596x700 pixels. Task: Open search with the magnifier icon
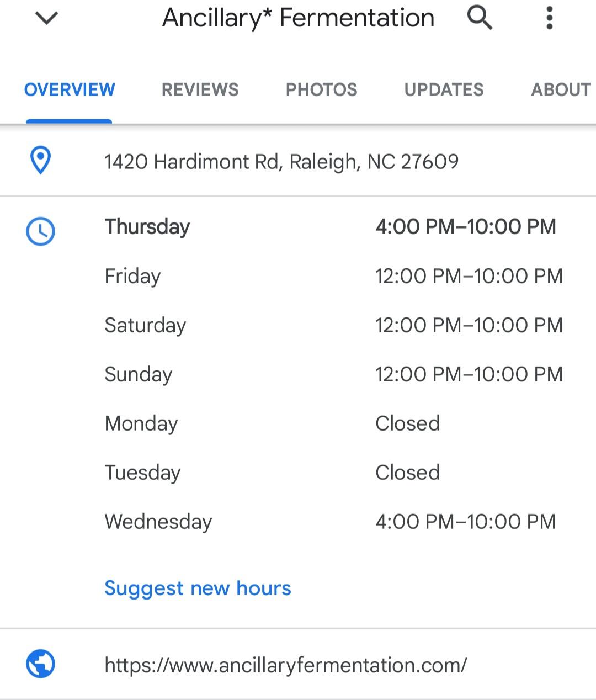480,18
